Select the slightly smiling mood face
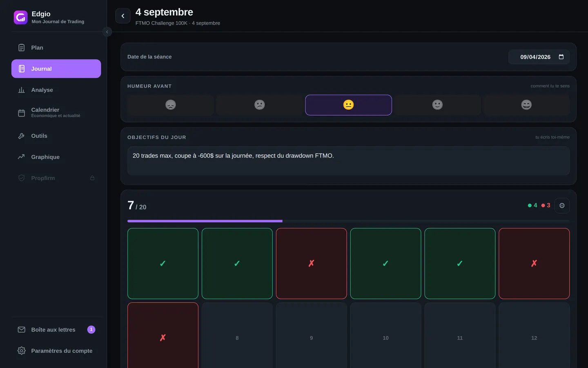The height and width of the screenshot is (368, 588). (x=437, y=105)
